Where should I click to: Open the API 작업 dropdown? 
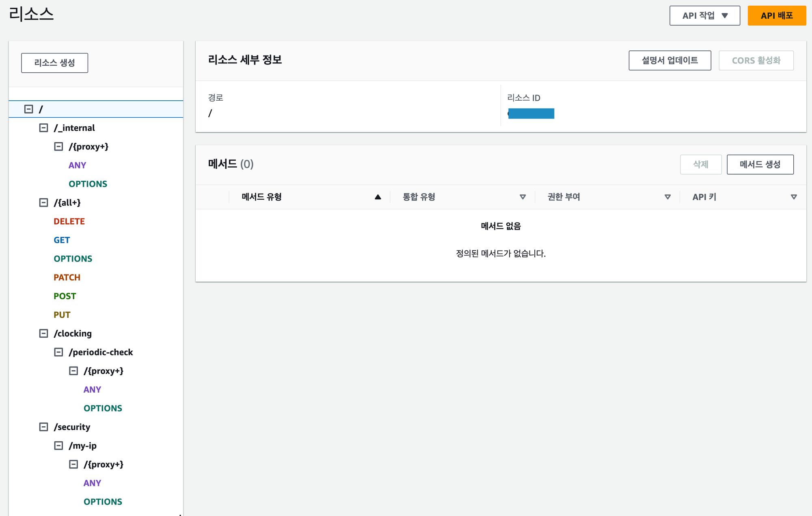pos(704,15)
